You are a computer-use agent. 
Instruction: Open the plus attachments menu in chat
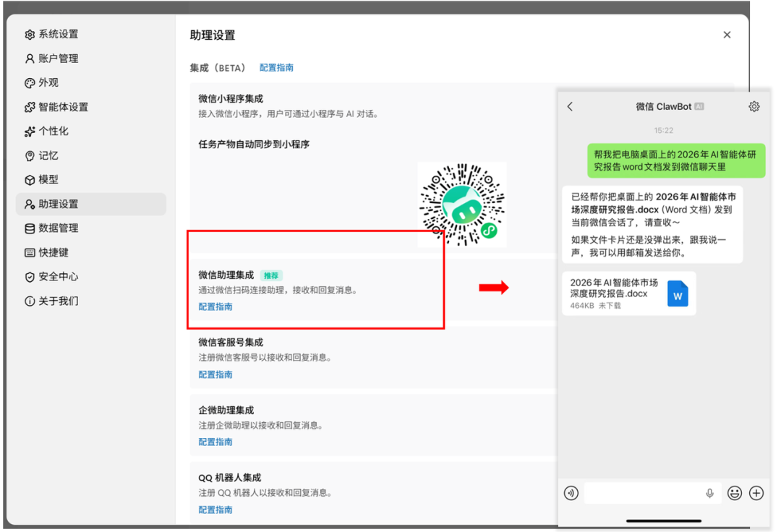756,493
